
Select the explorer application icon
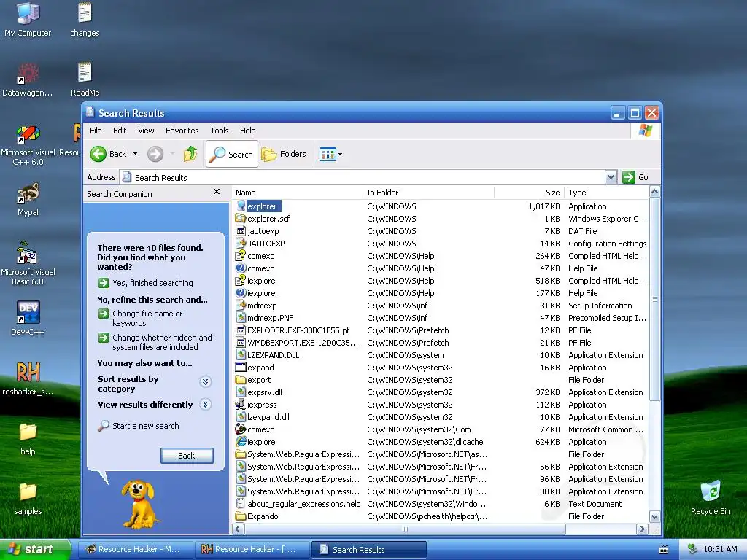tap(241, 206)
